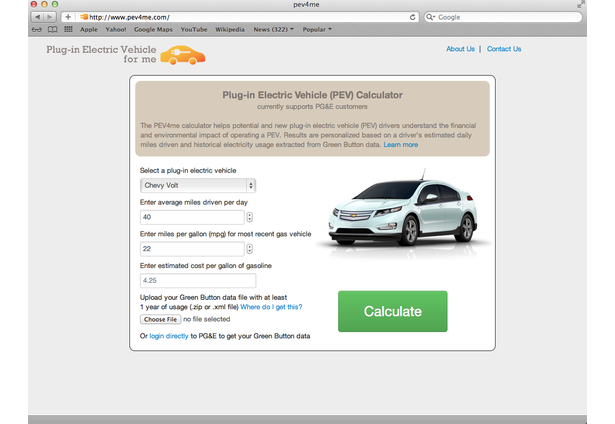615x424 pixels.
Task: Open Reading List glasses icon
Action: tap(36, 29)
